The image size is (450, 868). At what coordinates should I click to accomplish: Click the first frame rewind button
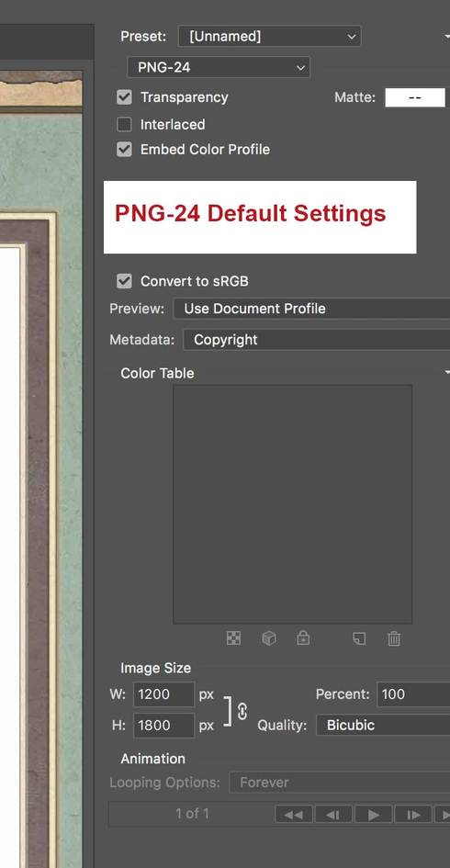pyautogui.click(x=294, y=815)
